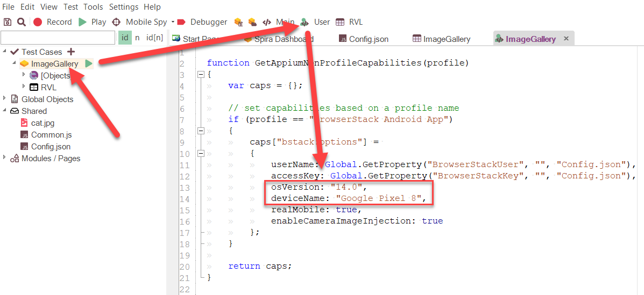This screenshot has height=295, width=644.
Task: Toggle the 'id' filter mode button
Action: [125, 38]
